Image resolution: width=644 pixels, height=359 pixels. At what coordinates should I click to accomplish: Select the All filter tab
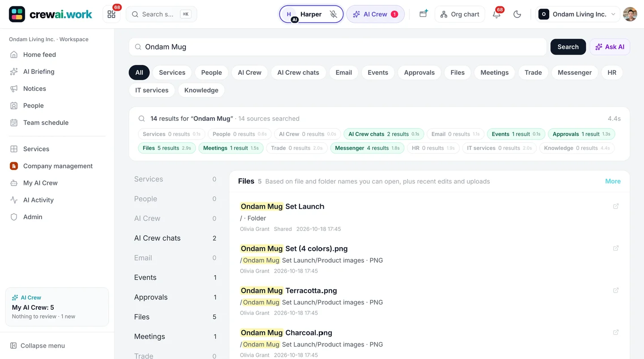pyautogui.click(x=139, y=73)
